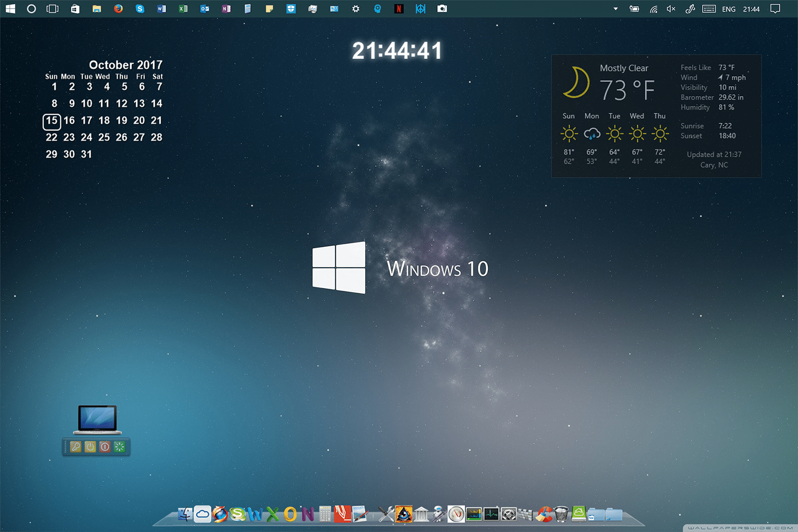Click the Mostly Clear weather condition

tap(624, 68)
